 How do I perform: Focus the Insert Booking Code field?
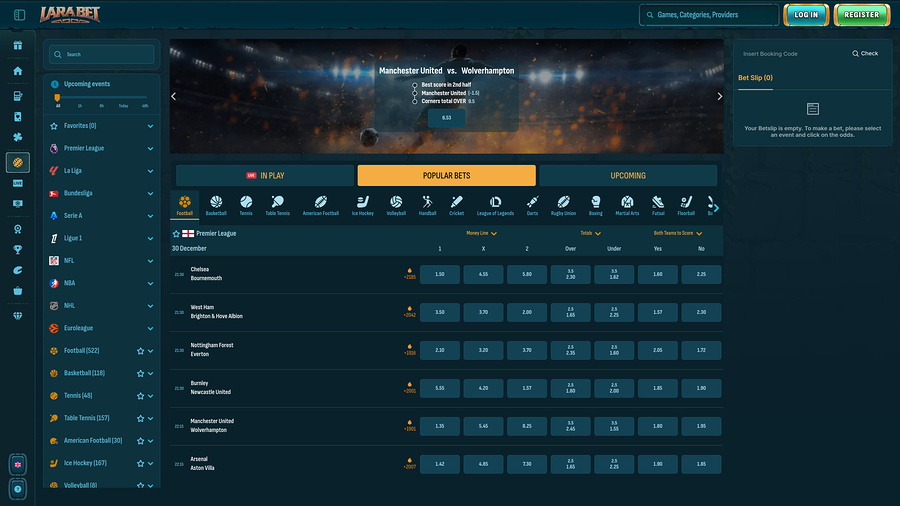click(792, 54)
